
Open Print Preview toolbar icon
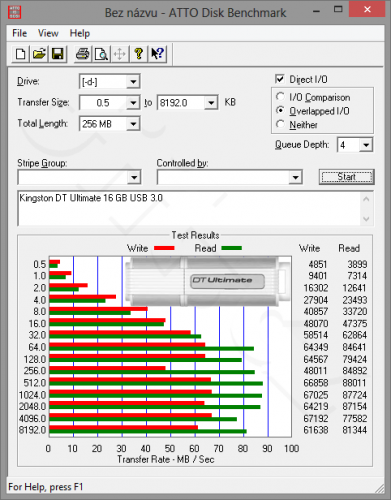coord(101,54)
